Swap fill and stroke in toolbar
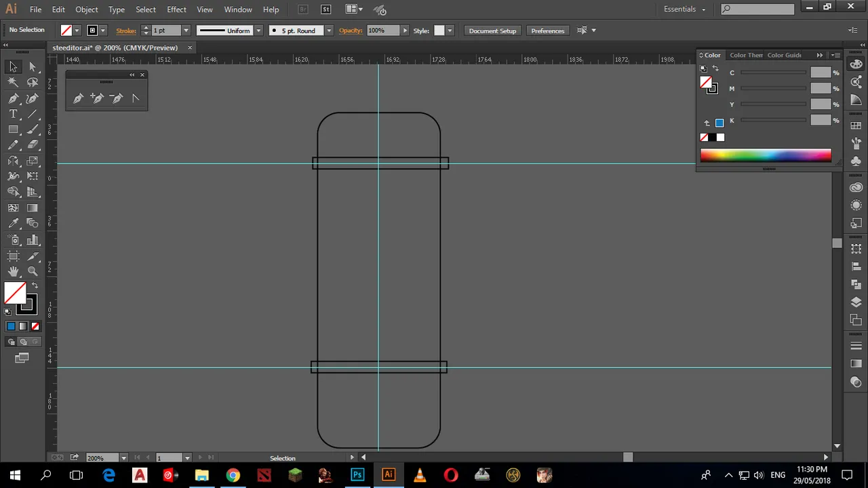 [35, 285]
